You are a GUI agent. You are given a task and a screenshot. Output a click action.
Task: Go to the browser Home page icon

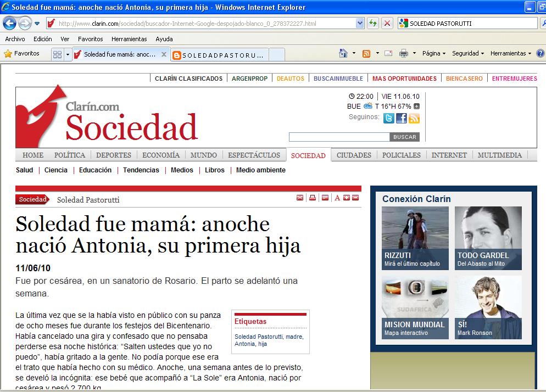(x=343, y=53)
